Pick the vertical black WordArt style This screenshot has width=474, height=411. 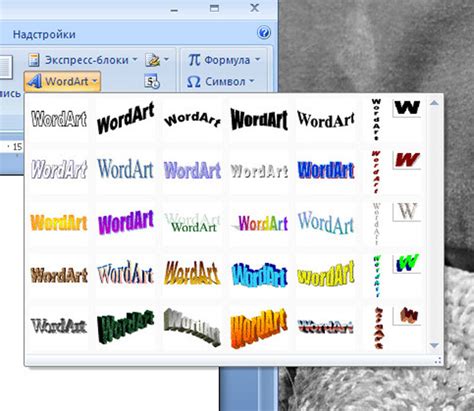coord(376,119)
